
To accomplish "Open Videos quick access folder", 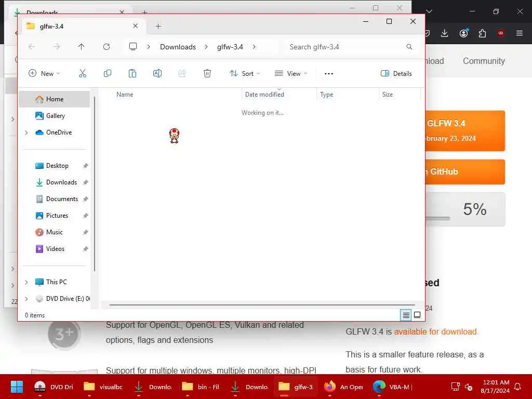I will (x=54, y=249).
